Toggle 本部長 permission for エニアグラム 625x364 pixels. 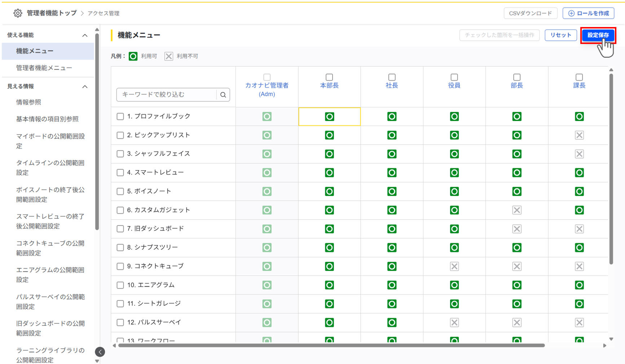point(329,285)
